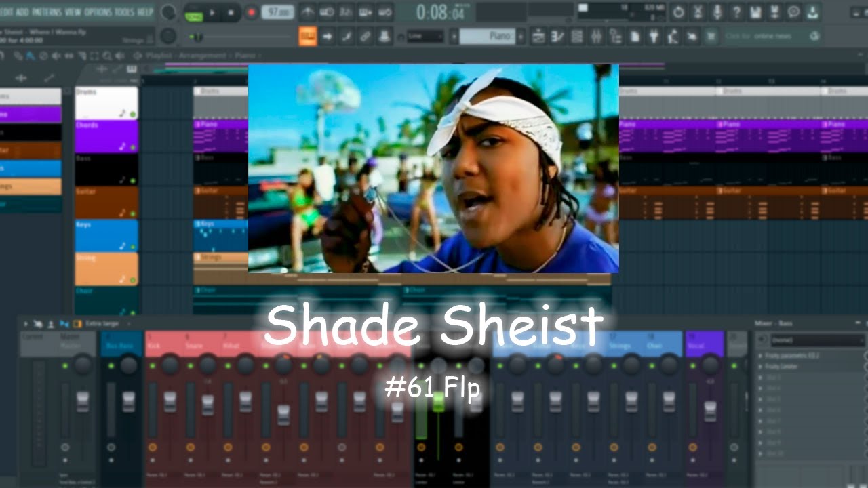Click the circular-arrow undo icon in the top toolbar
The height and width of the screenshot is (488, 868).
(678, 12)
